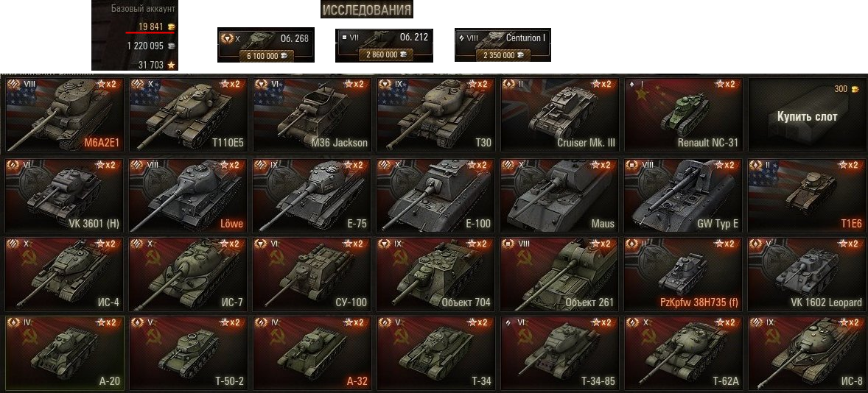Buy a new garage slot

(x=807, y=114)
